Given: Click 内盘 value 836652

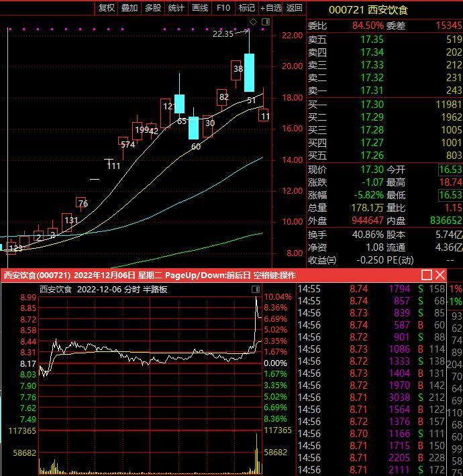Looking at the screenshot, I should click(x=446, y=221).
